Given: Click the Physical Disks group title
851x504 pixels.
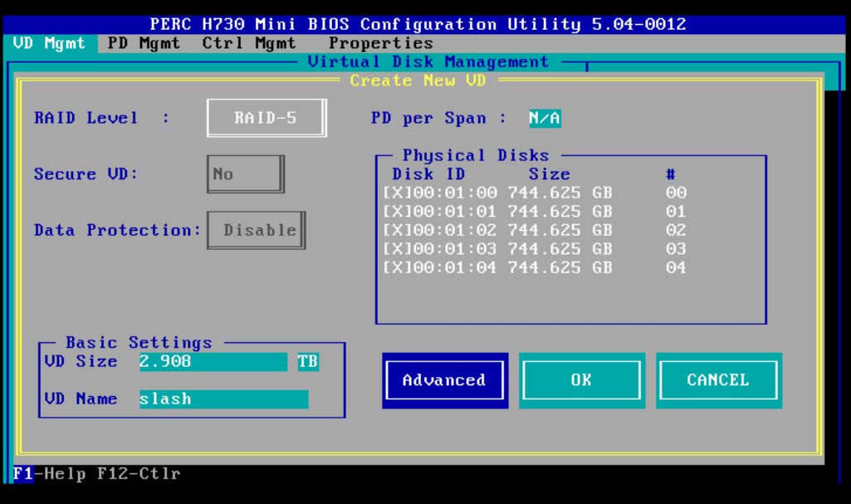Looking at the screenshot, I should (476, 156).
